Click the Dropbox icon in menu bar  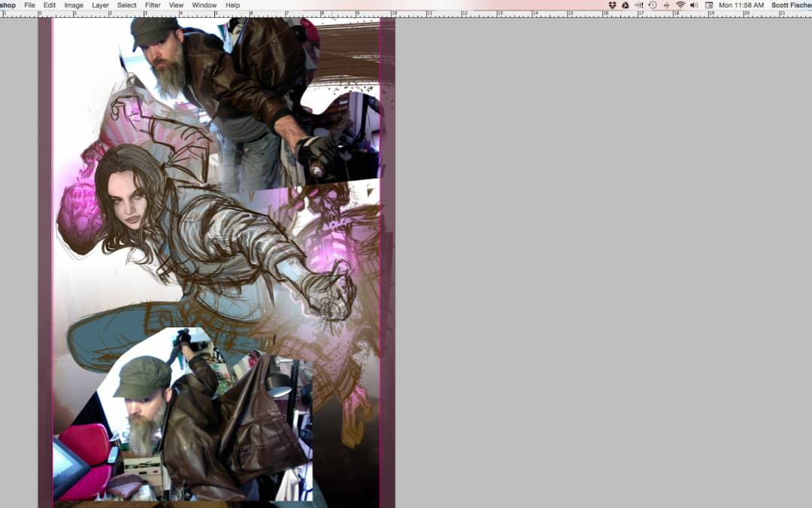(x=612, y=5)
